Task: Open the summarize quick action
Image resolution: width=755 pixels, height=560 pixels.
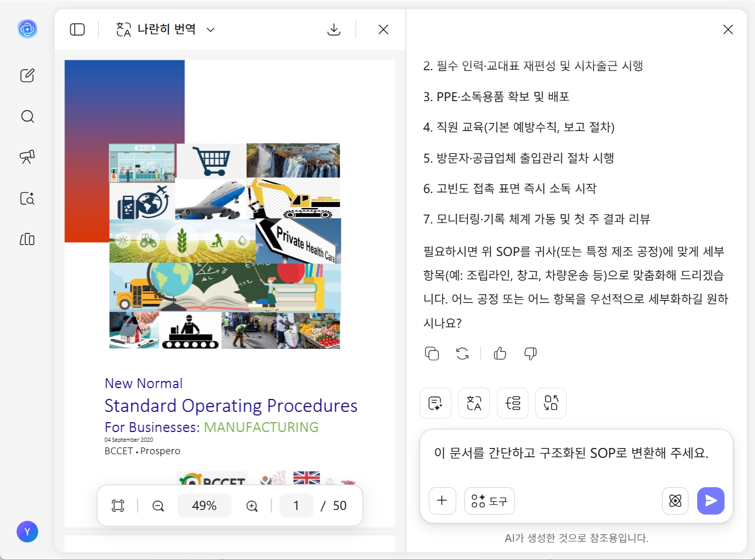Action: pos(436,403)
